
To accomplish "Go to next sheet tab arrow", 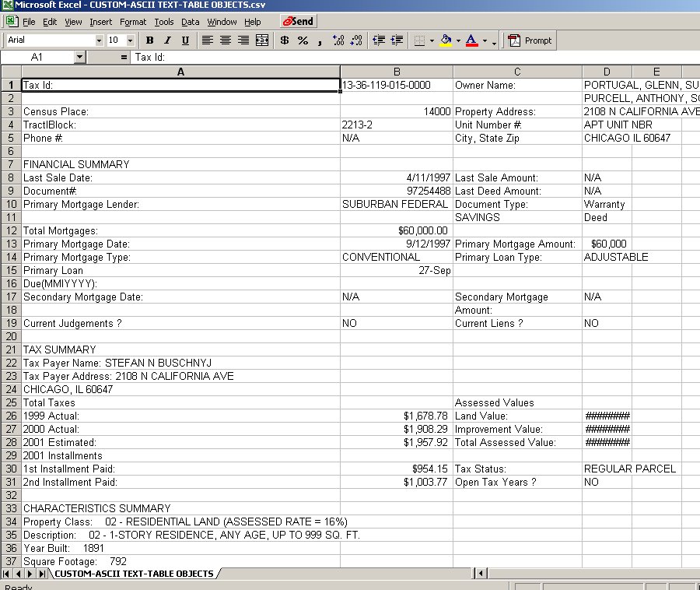I will pos(30,574).
